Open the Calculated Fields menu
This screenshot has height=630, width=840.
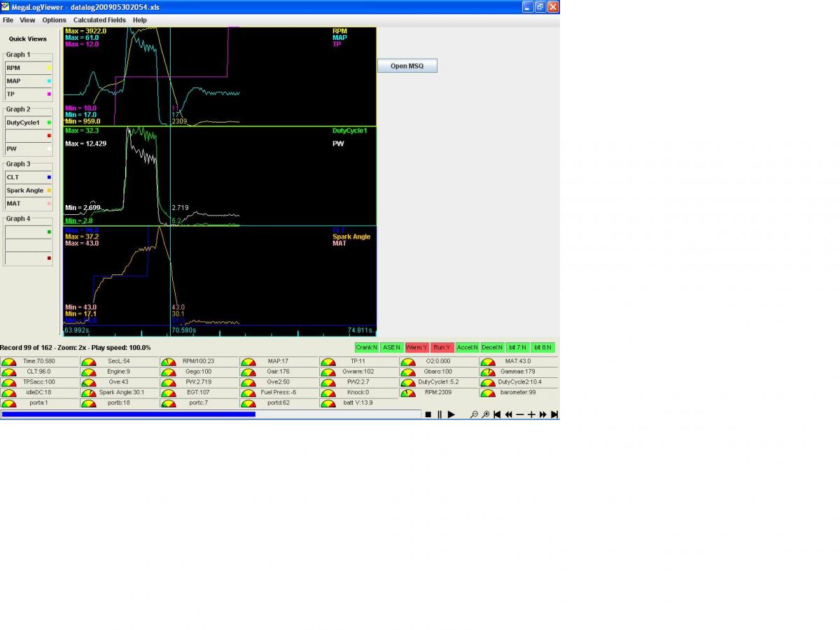coord(99,20)
